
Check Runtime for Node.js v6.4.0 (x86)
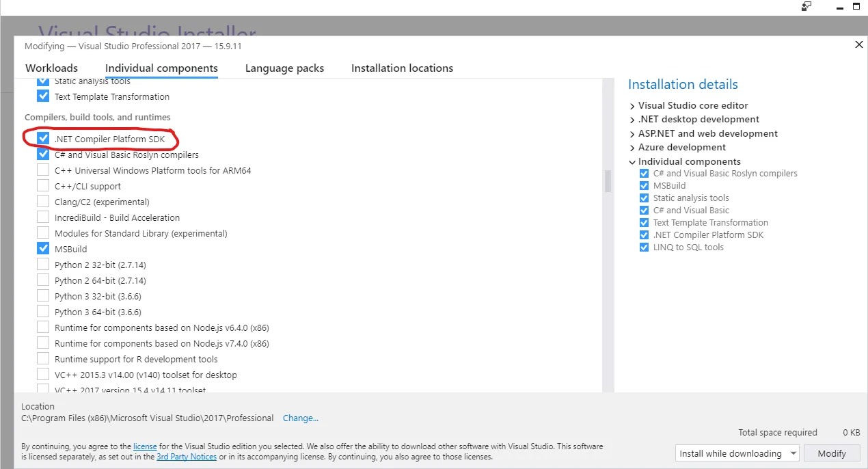[x=43, y=327]
